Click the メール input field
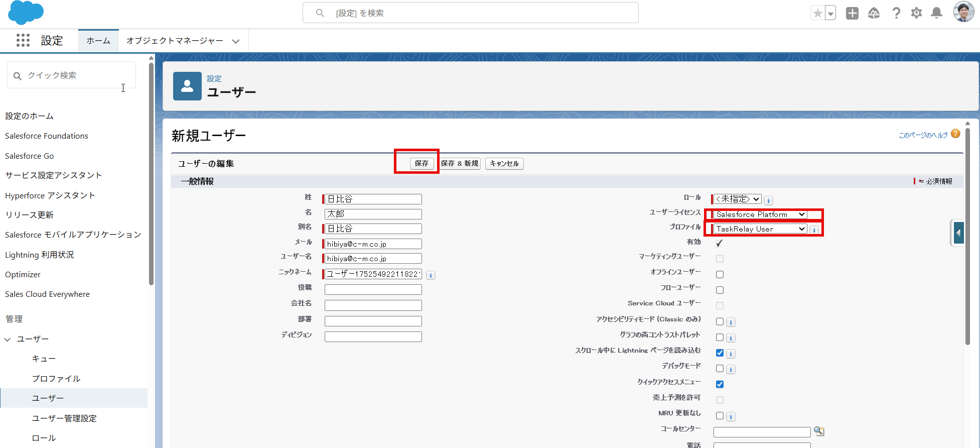 click(373, 244)
